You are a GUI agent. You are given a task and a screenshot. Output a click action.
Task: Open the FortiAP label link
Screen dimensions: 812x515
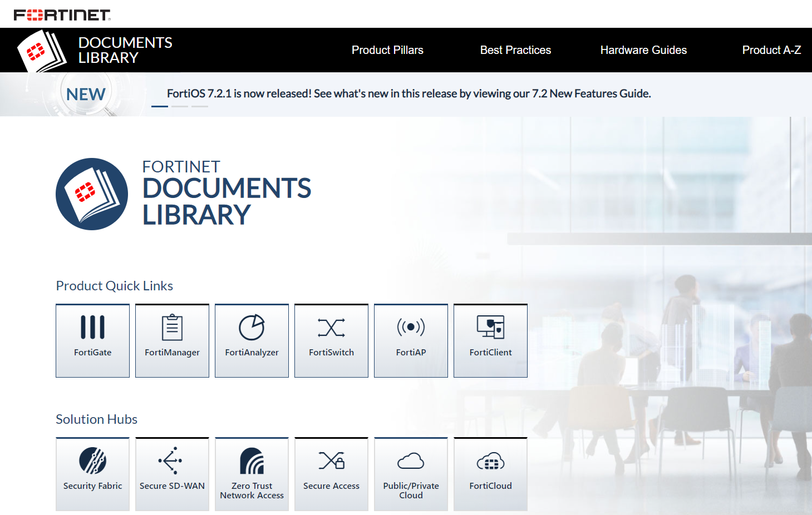pyautogui.click(x=411, y=353)
